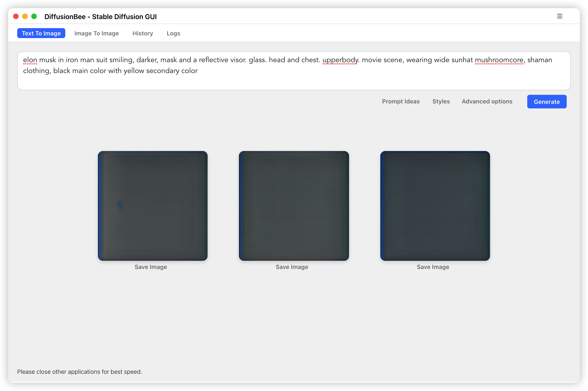This screenshot has width=588, height=391.
Task: Open the History tab
Action: 142,33
